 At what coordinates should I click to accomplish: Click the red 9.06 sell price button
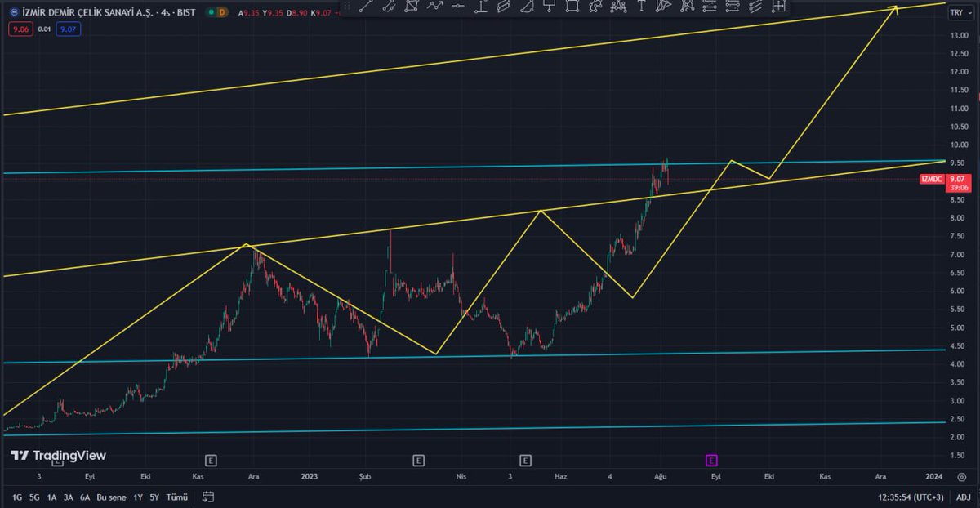pyautogui.click(x=20, y=29)
